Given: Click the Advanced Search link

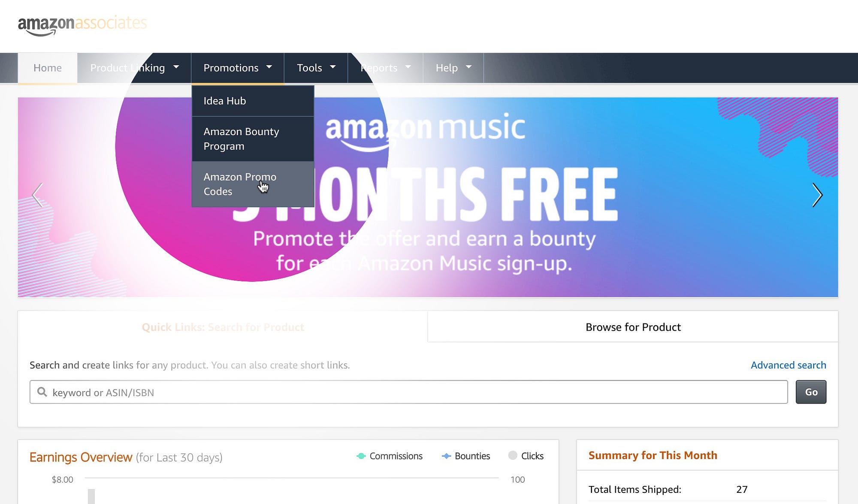Looking at the screenshot, I should coord(789,364).
